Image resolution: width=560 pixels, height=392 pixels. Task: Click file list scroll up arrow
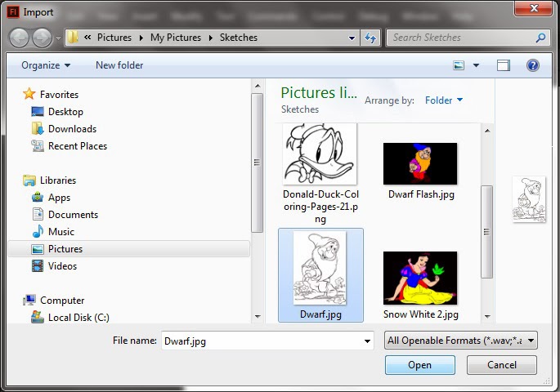[x=487, y=131]
